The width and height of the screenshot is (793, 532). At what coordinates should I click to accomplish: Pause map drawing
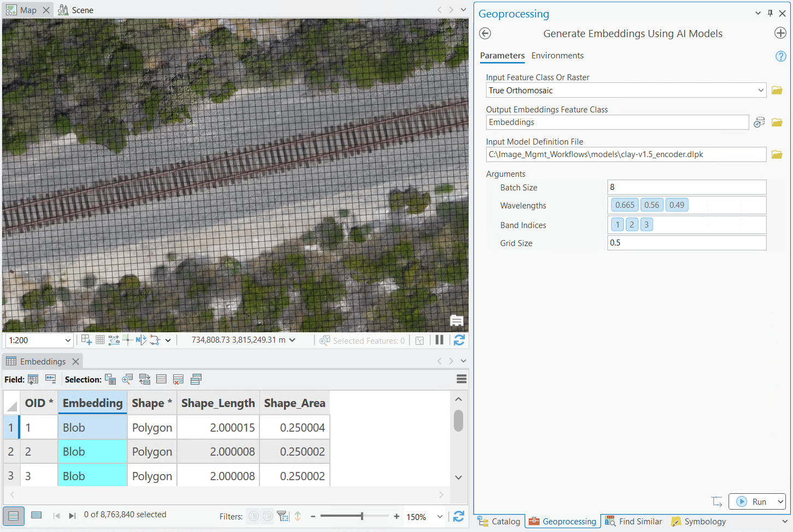tap(439, 340)
